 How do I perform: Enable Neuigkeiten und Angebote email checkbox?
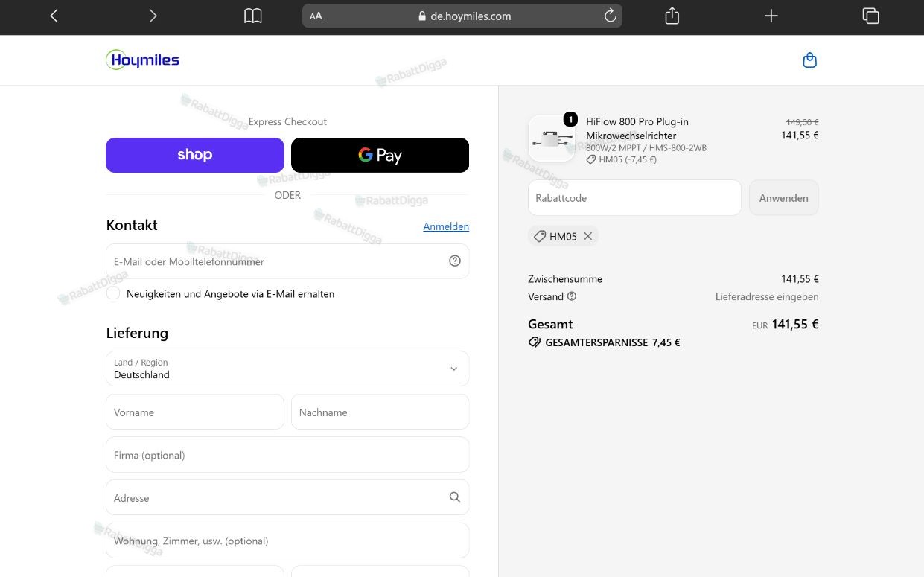tap(113, 293)
